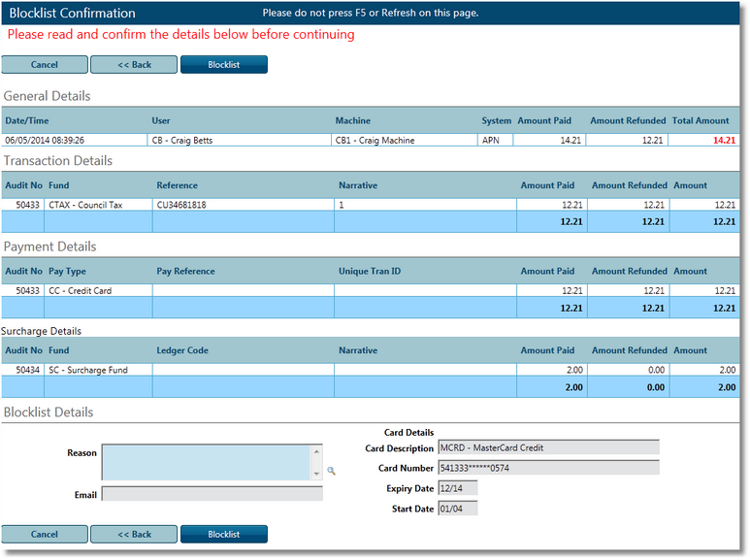This screenshot has width=750, height=560.
Task: Click the bottom Cancel button
Action: click(x=45, y=534)
